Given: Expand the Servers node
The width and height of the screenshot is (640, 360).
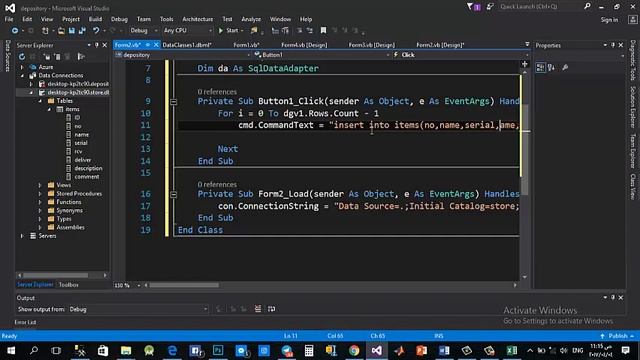Looking at the screenshot, I should 22,236.
